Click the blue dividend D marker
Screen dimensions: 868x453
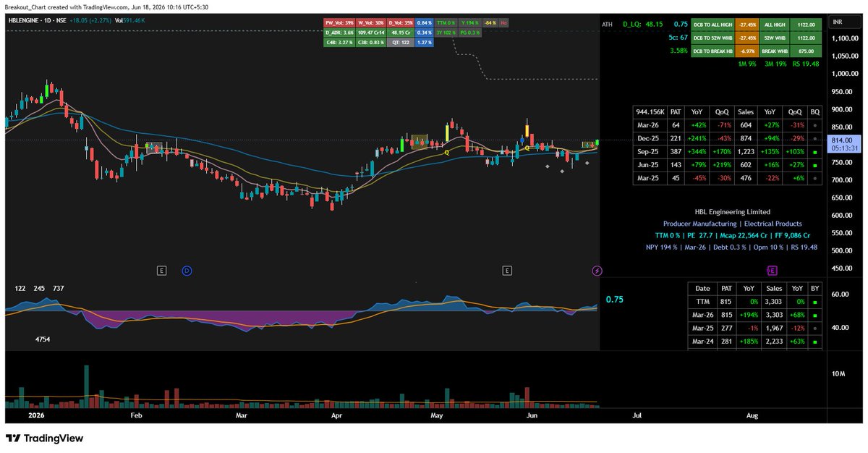pos(187,271)
